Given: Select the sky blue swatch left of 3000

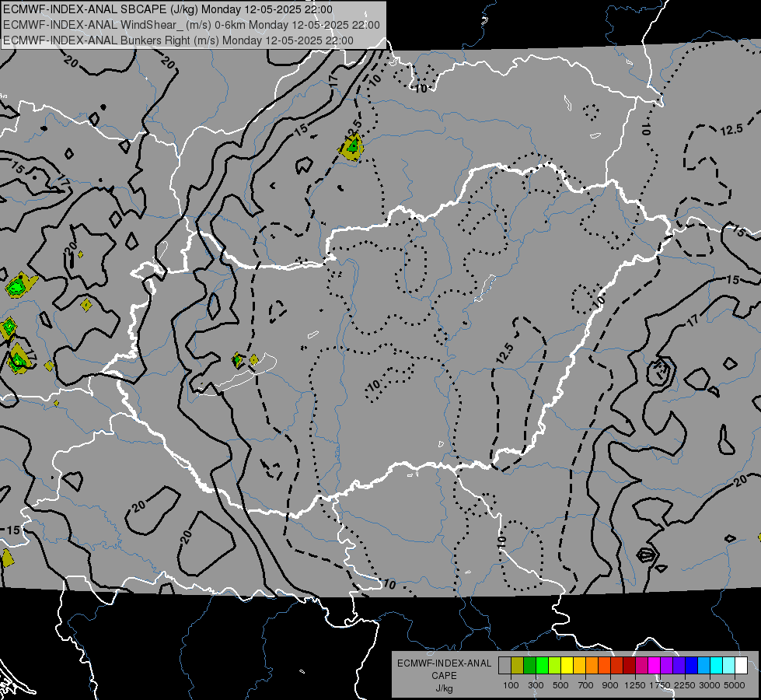Looking at the screenshot, I should 704,665.
